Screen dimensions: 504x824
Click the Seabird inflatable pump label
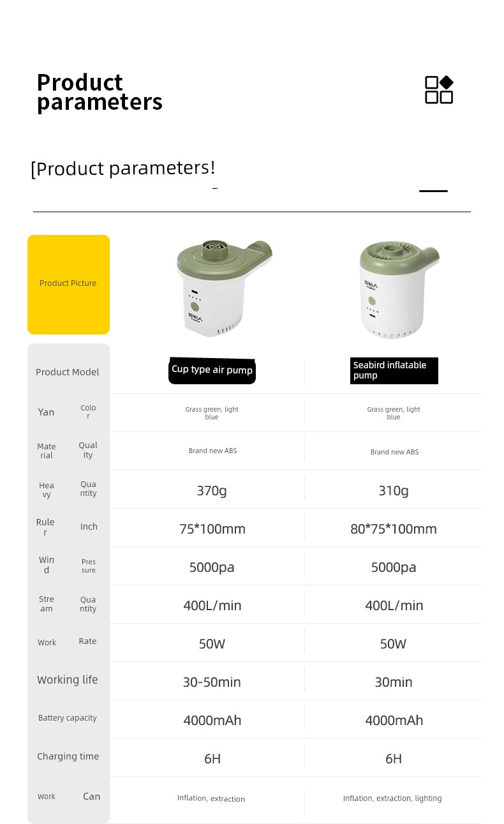[394, 370]
